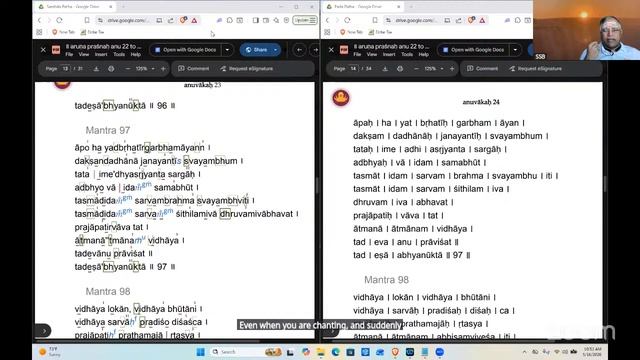Zoom out using minus in right viewer

[416, 69]
